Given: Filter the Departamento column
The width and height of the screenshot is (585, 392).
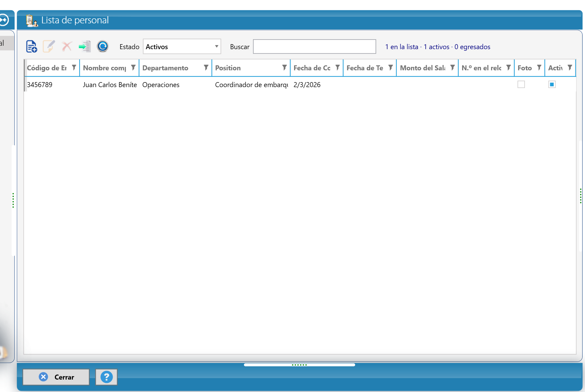Looking at the screenshot, I should click(x=206, y=68).
